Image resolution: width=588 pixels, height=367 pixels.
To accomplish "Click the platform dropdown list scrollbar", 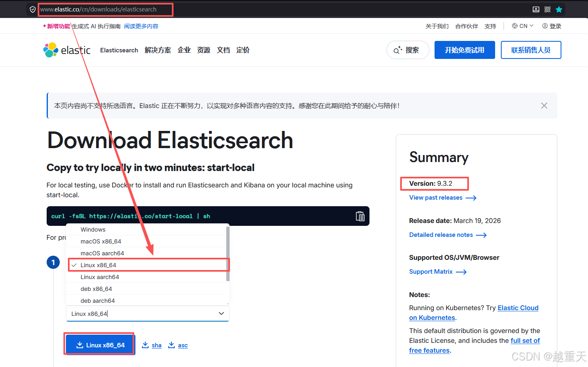I will (x=228, y=254).
